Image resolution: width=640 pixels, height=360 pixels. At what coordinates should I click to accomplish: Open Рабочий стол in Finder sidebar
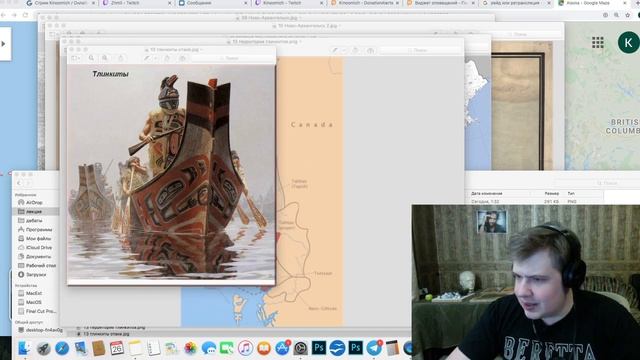coord(36,265)
